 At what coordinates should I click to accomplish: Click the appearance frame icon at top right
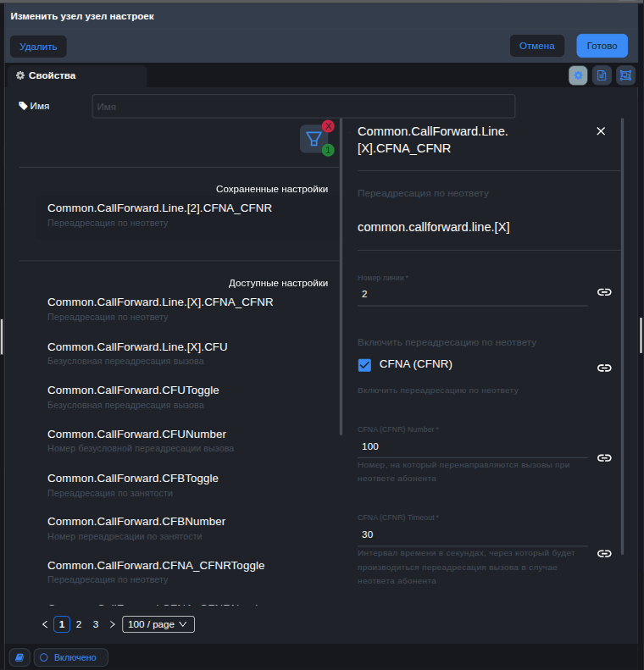click(x=625, y=75)
